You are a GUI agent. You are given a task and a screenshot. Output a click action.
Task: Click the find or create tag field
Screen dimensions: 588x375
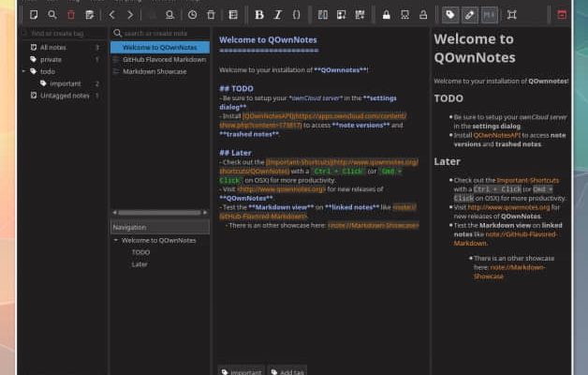[x=64, y=33]
